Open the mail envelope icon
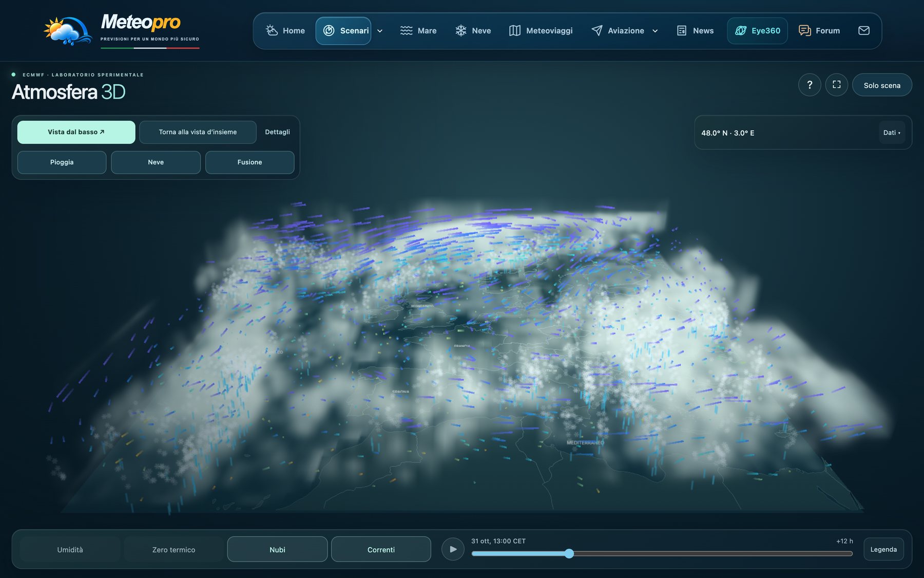Screen dimensions: 924x578 click(864, 31)
